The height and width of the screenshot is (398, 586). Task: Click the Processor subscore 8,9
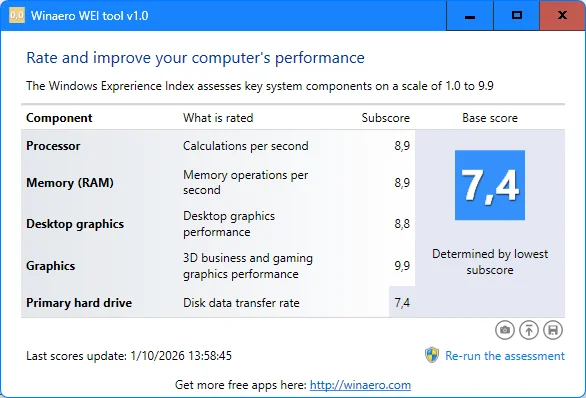pyautogui.click(x=402, y=146)
